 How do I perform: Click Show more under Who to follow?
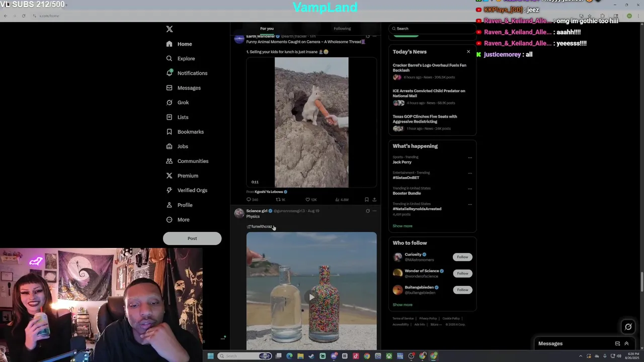403,305
